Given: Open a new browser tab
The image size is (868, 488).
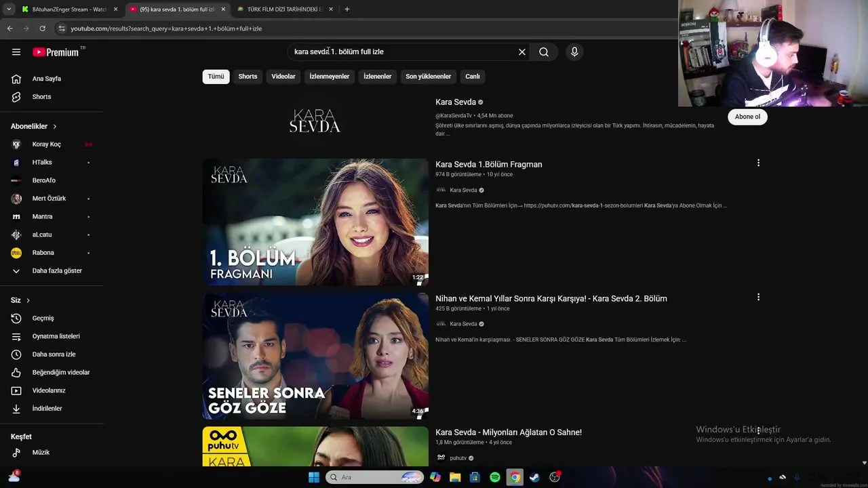Looking at the screenshot, I should coord(347,9).
